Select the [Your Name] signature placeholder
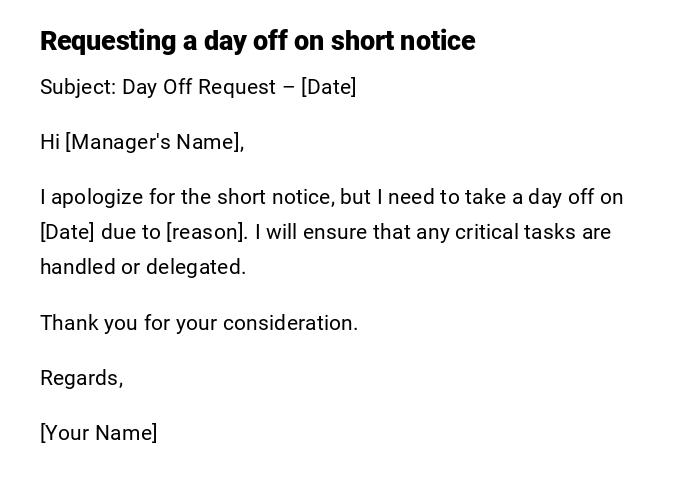Screen dimensions: 700x495 [99, 433]
